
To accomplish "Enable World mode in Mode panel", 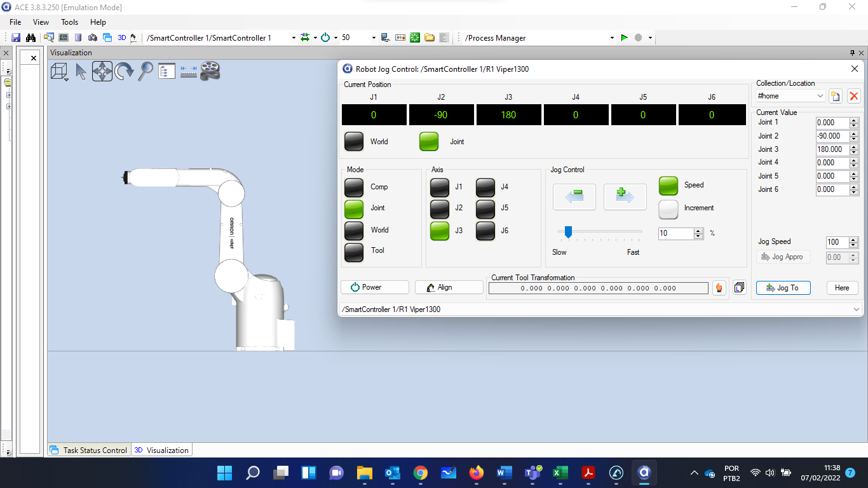I will [353, 230].
